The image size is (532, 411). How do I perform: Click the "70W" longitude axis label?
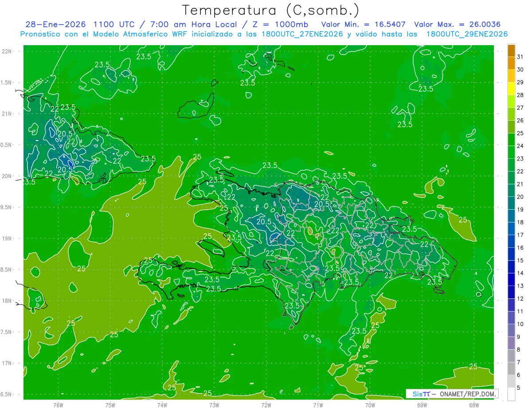(370, 405)
